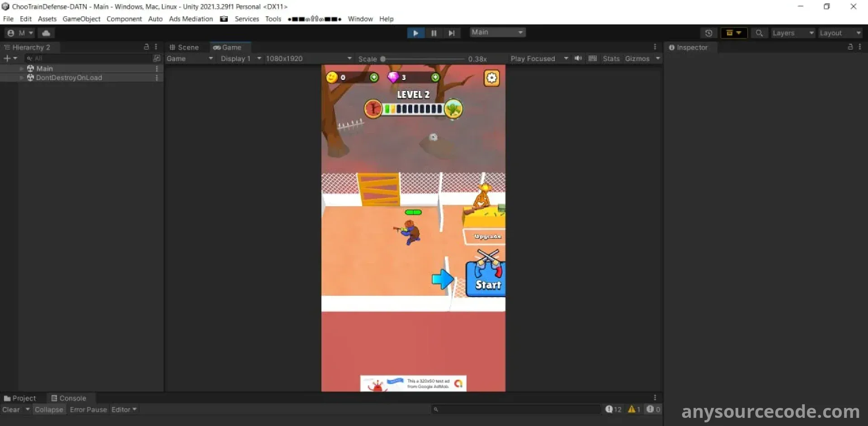Open the Layout dropdown

(x=840, y=33)
